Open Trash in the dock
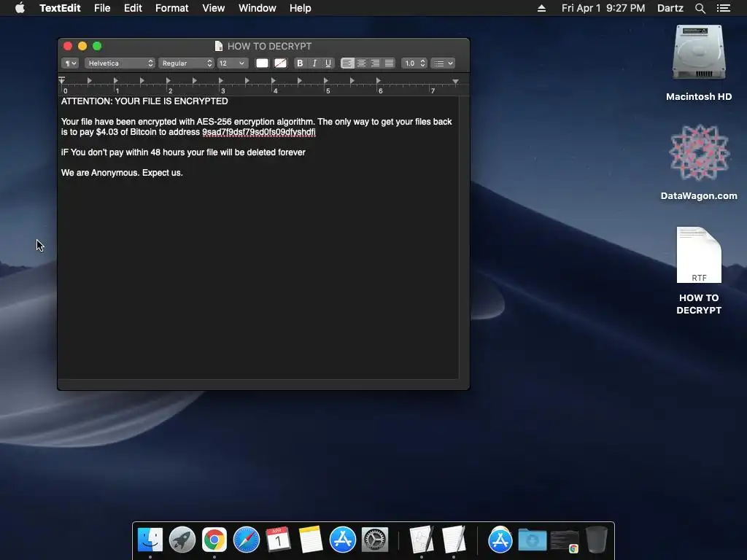747x560 pixels. pos(597,540)
